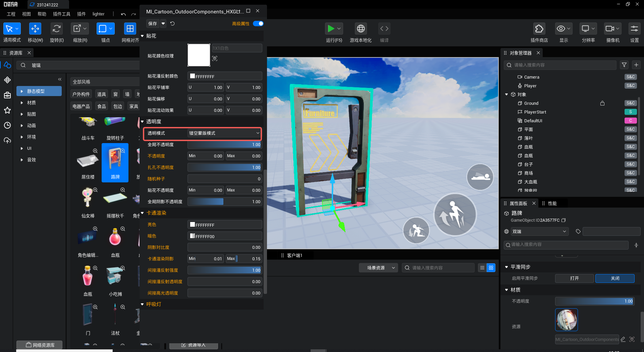
Task: Open 游戏本地化 globe icon
Action: pyautogui.click(x=361, y=29)
